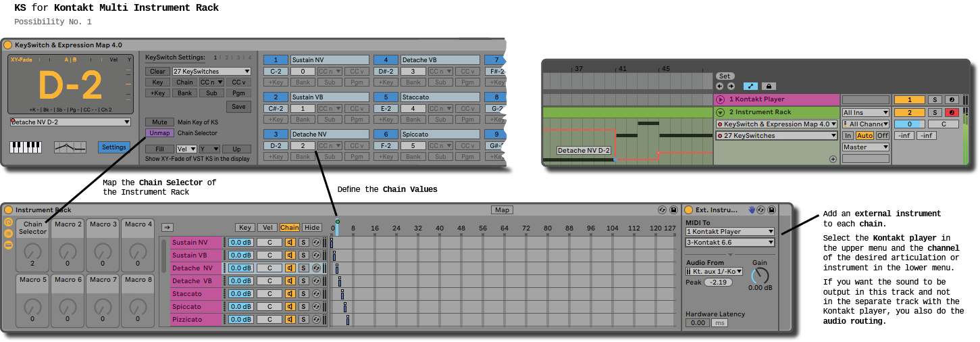Open the 3-Kontakt 6.6 channel dropdown
This screenshot has height=342, width=980.
pyautogui.click(x=730, y=242)
